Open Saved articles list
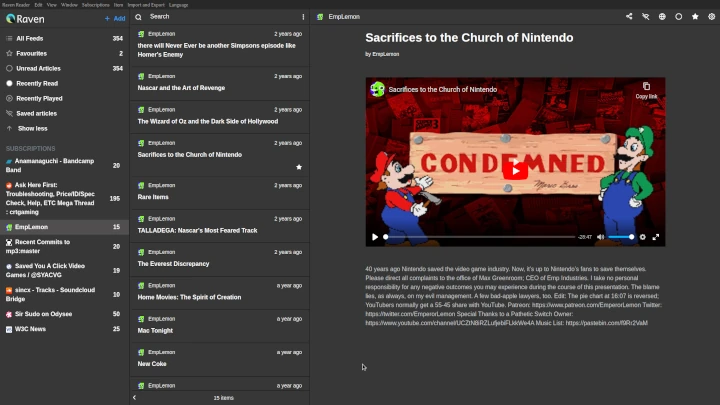Screen dimensions: 720x405 (64, 113)
